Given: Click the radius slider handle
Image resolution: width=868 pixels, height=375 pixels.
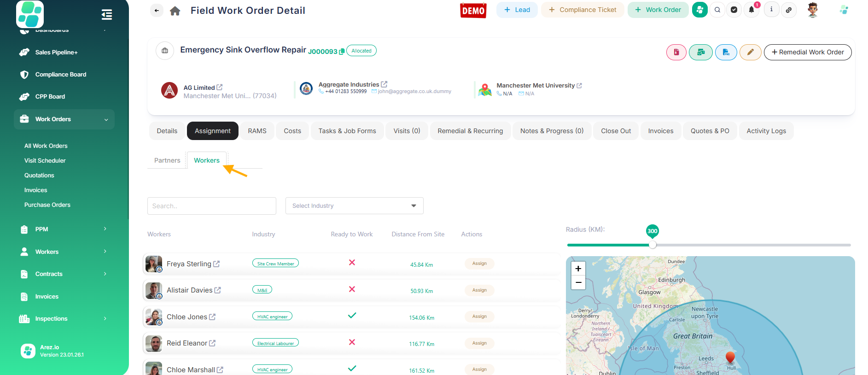Looking at the screenshot, I should [652, 245].
